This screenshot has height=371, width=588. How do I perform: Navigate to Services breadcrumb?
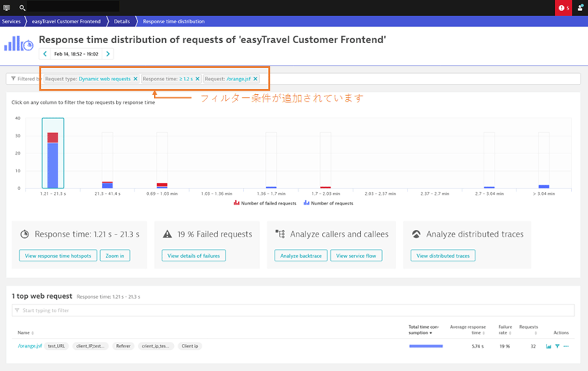tap(11, 21)
